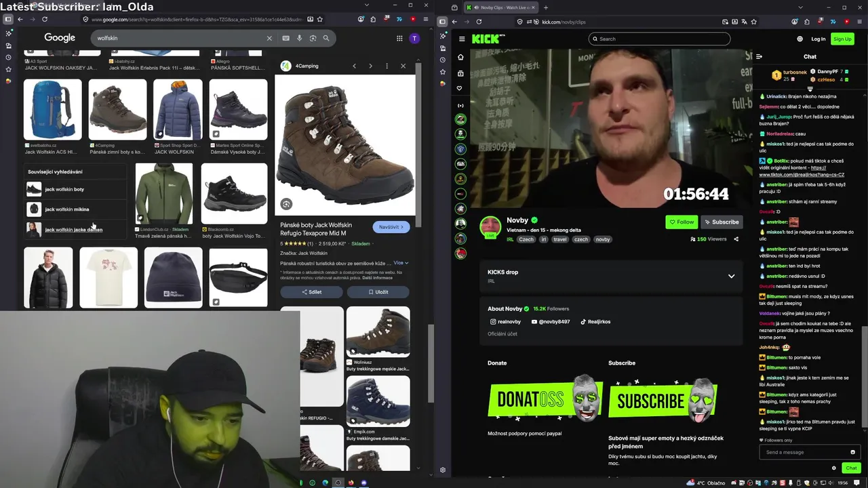
Task: Search by image with Google Lens
Action: pyautogui.click(x=313, y=38)
